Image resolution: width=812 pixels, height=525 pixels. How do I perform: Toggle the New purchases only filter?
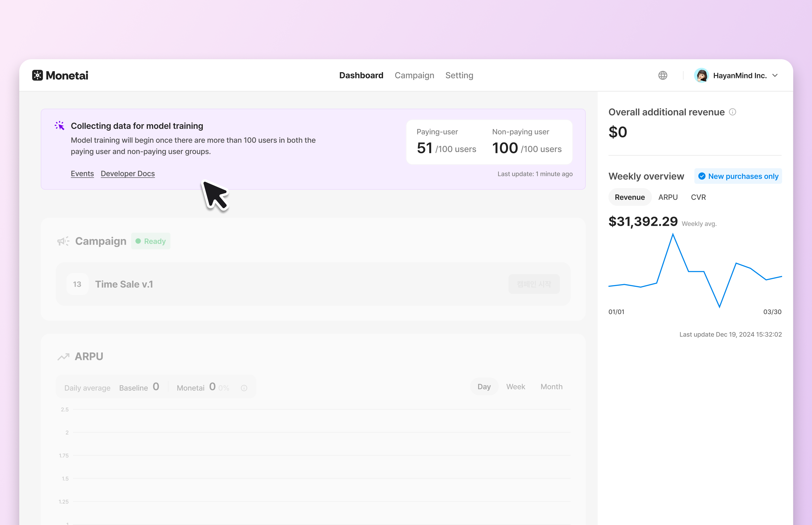[738, 176]
